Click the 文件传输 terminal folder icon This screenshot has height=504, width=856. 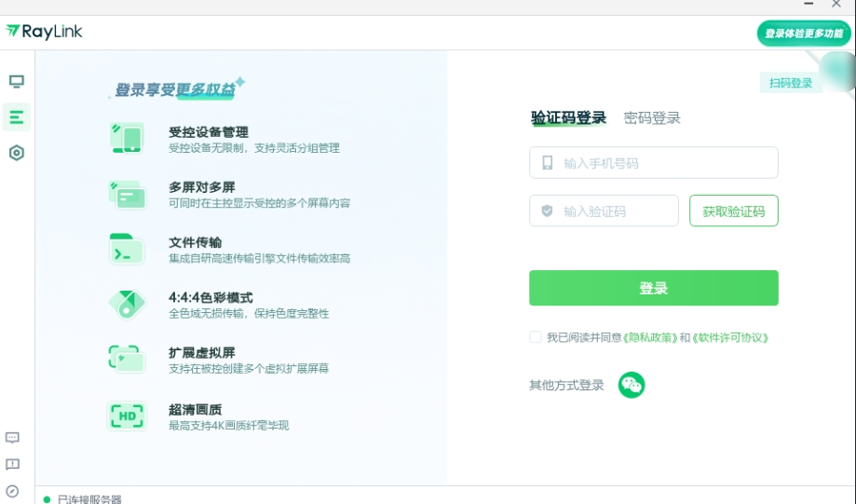(x=127, y=249)
